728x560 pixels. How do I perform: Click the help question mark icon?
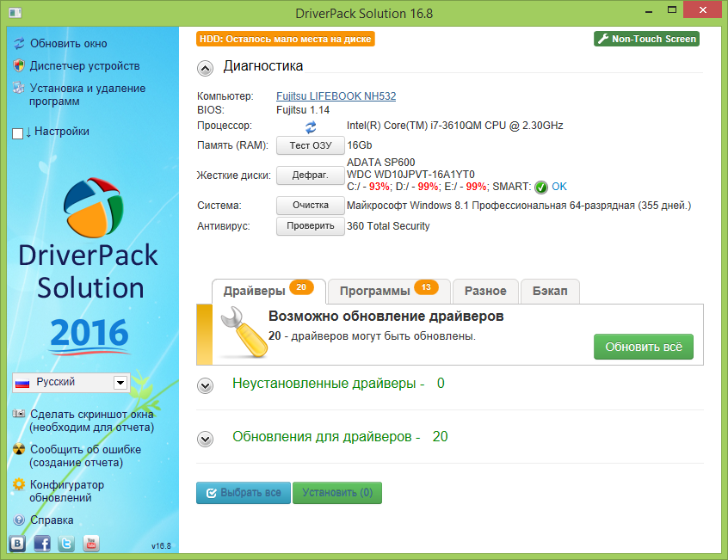[x=19, y=520]
